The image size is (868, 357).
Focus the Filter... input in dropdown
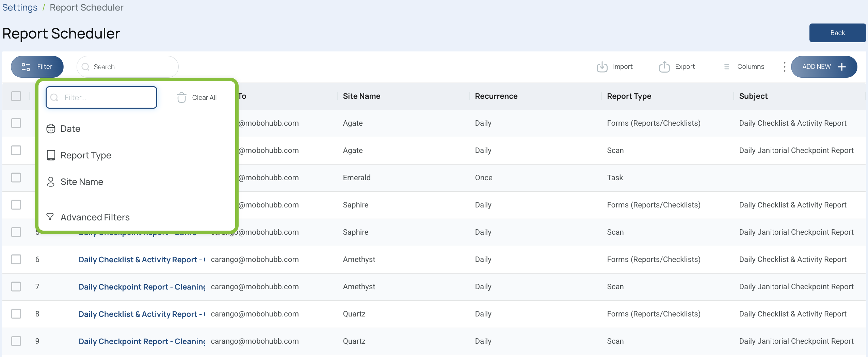101,97
